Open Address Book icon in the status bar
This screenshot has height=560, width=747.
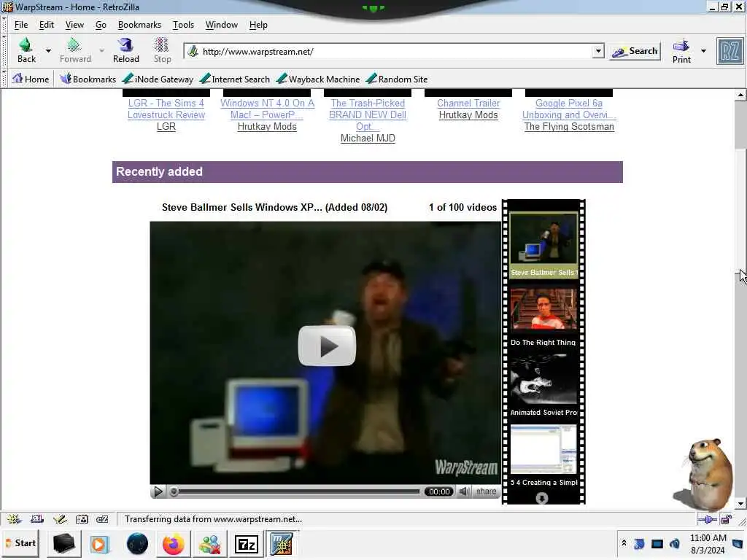(x=82, y=519)
